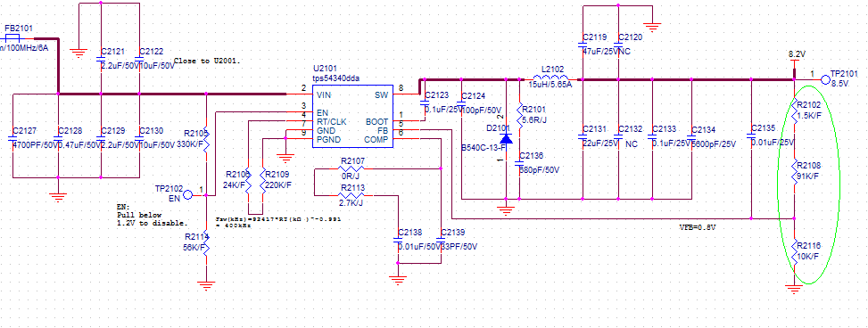
Task: Select capacitor C2122 symbol
Action: (x=139, y=60)
